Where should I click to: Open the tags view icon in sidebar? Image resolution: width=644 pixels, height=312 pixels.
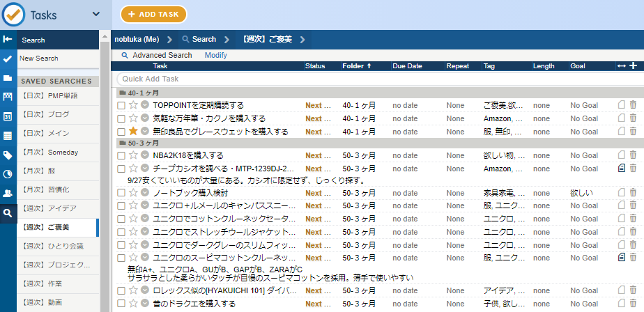[x=8, y=155]
